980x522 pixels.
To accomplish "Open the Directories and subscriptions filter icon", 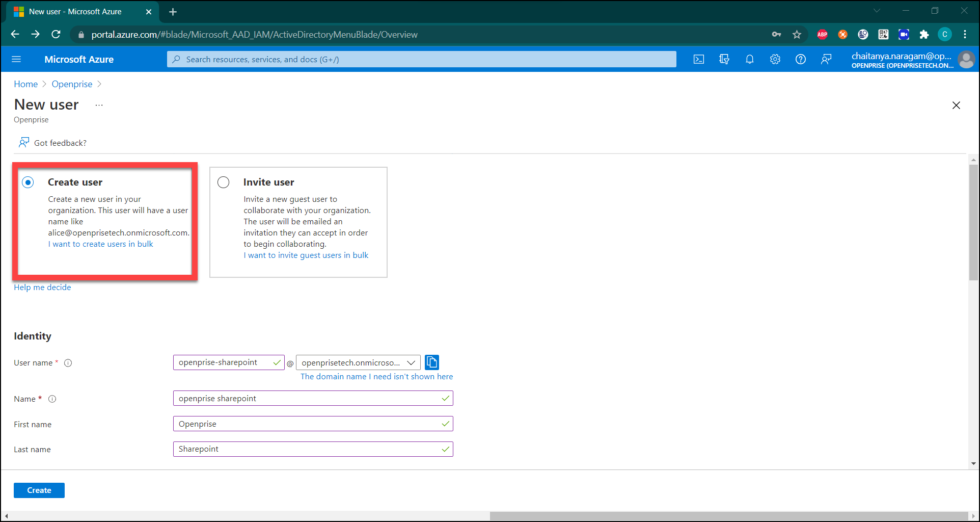I will pyautogui.click(x=724, y=59).
